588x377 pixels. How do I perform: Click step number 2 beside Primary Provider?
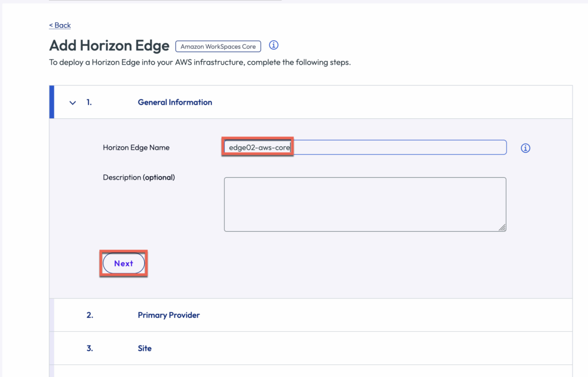90,315
